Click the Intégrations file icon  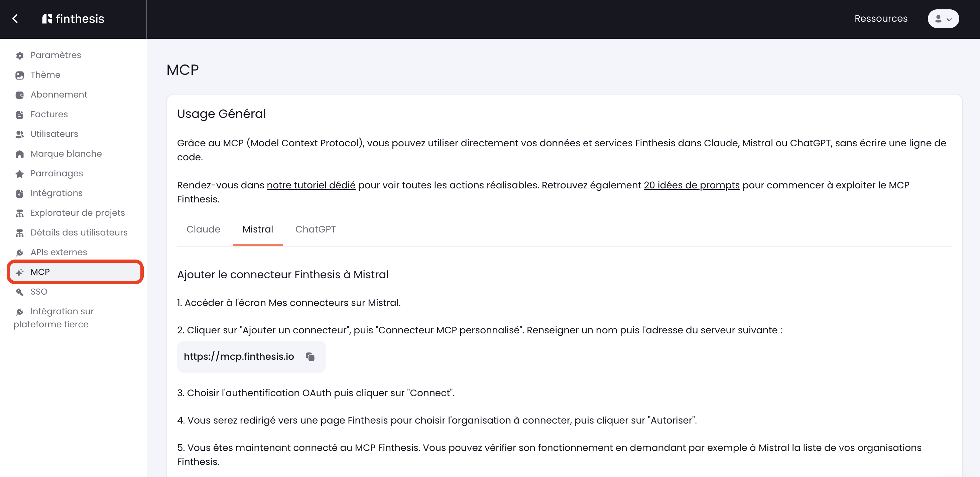click(x=20, y=194)
